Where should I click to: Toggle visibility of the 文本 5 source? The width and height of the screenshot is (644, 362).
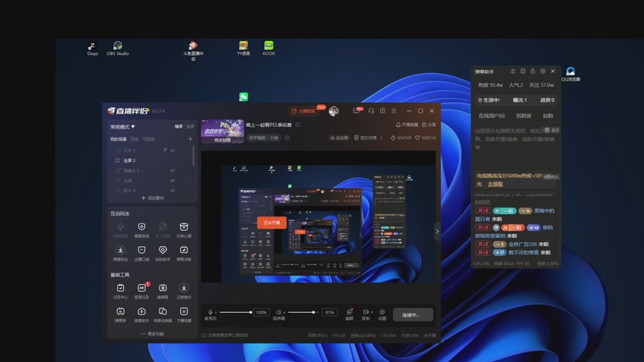(x=172, y=150)
